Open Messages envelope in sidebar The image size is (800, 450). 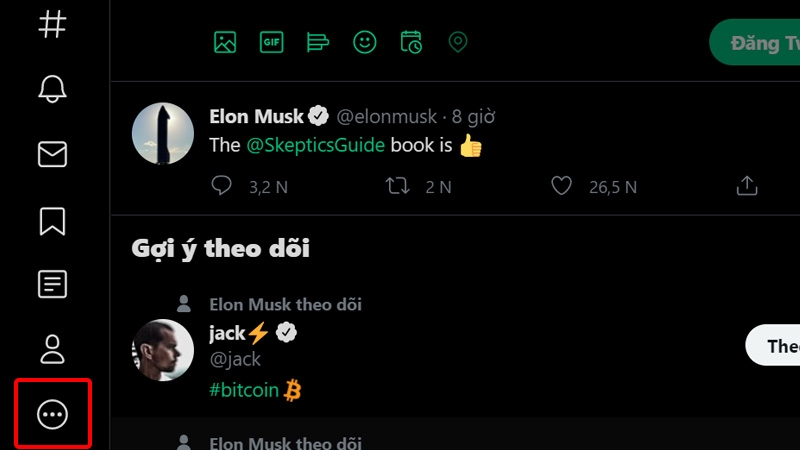tap(52, 154)
